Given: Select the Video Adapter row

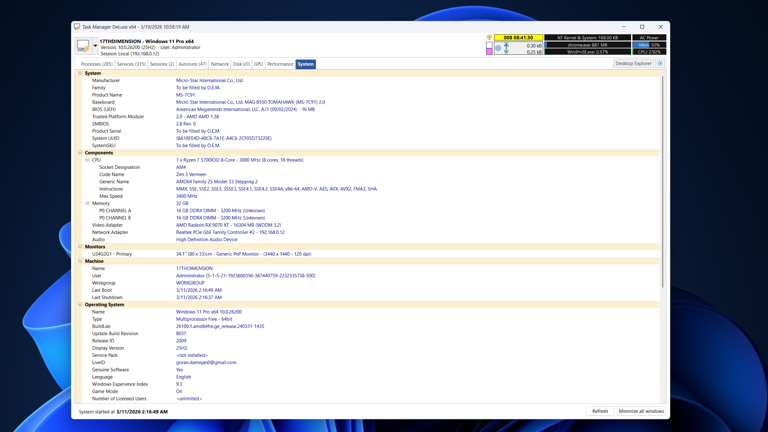Looking at the screenshot, I should click(371, 225).
